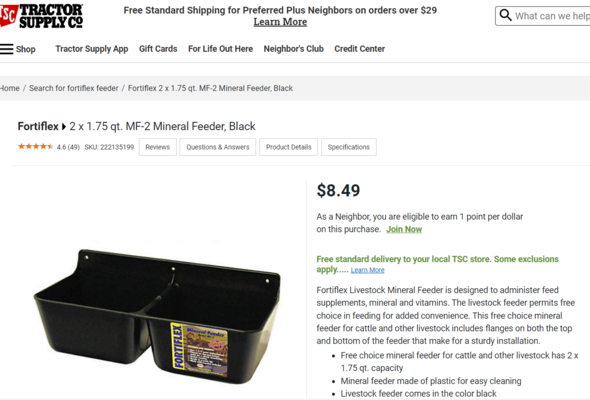Image resolution: width=590 pixels, height=400 pixels.
Task: Open the Gift Cards page
Action: (158, 49)
